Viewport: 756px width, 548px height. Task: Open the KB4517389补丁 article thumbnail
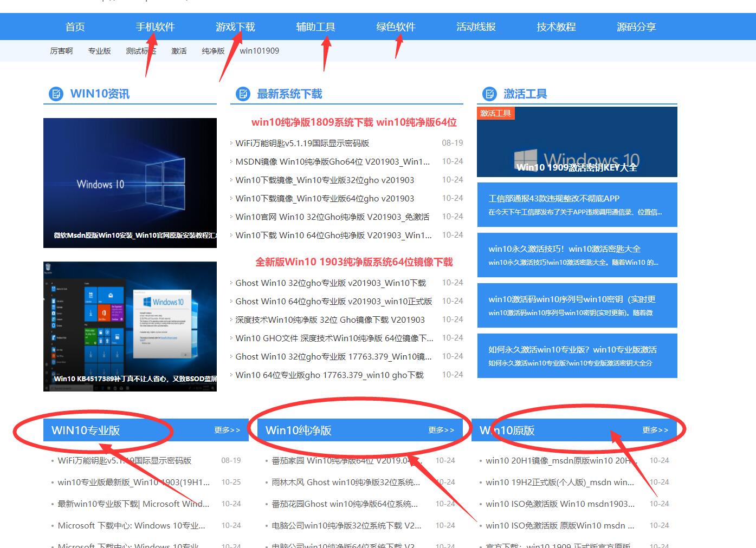coord(130,327)
